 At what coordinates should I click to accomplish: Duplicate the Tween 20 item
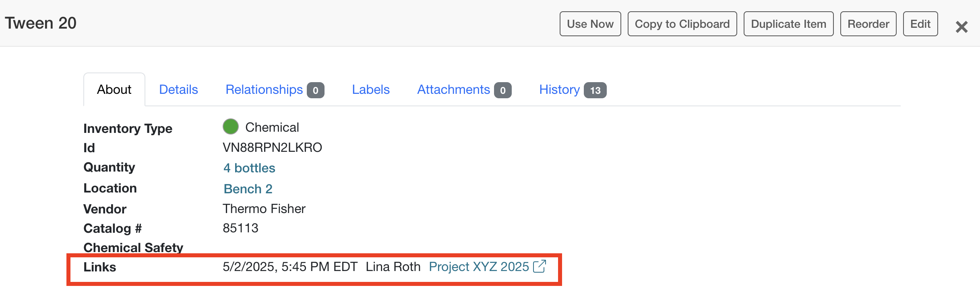coord(788,24)
